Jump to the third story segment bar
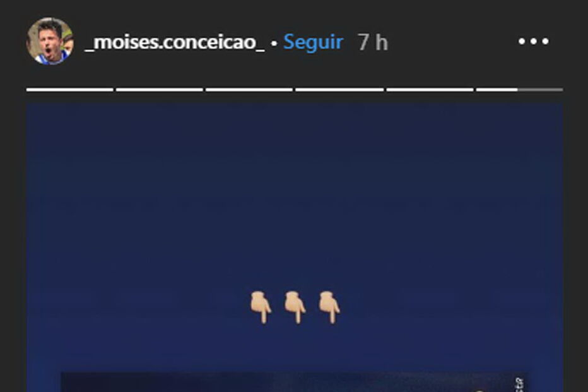This screenshot has height=392, width=588. tap(249, 90)
